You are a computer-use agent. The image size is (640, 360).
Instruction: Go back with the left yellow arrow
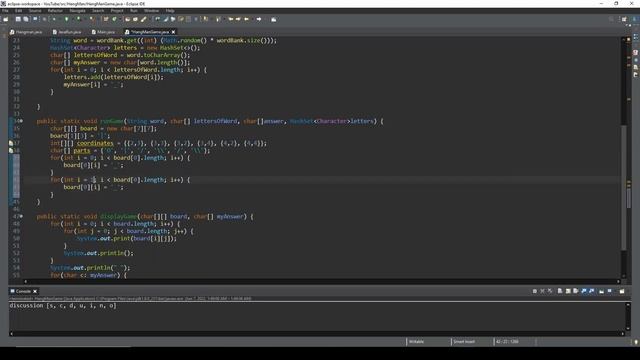point(246,19)
